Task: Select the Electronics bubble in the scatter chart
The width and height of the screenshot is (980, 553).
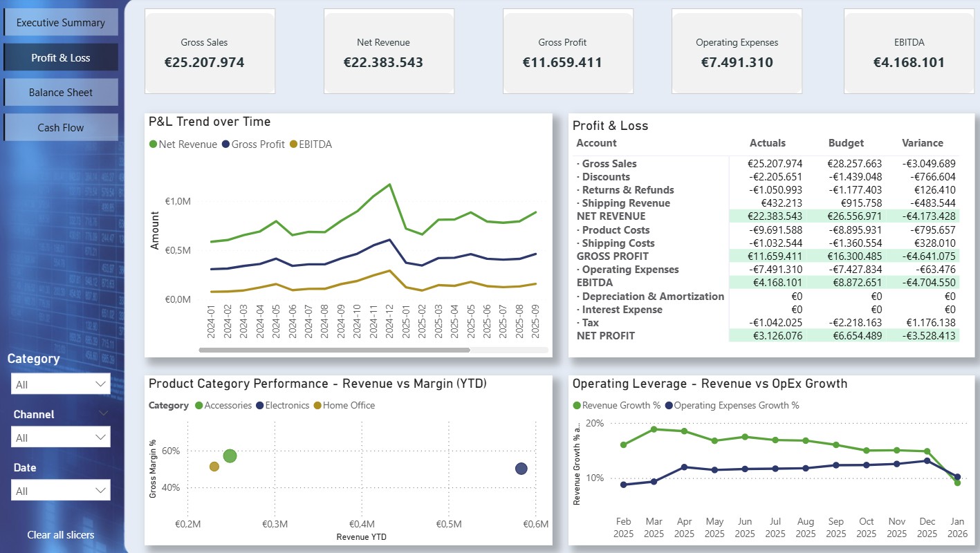Action: [x=521, y=469]
